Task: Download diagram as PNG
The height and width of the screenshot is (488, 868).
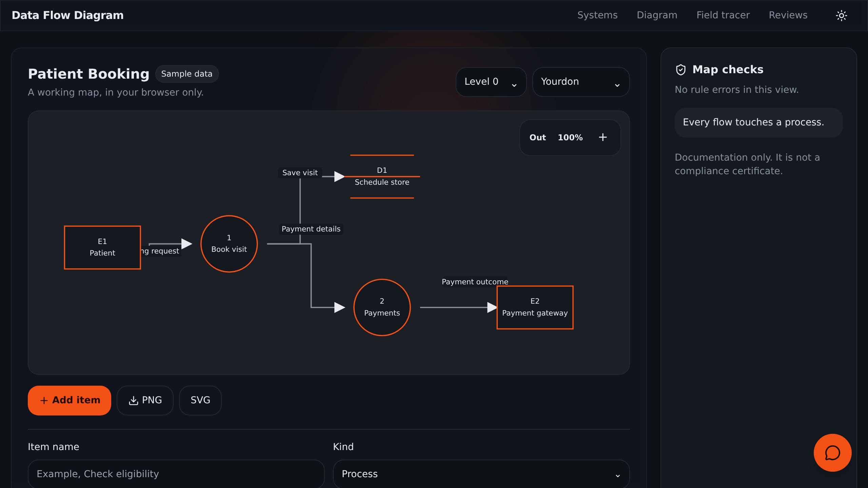Action: 145,400
